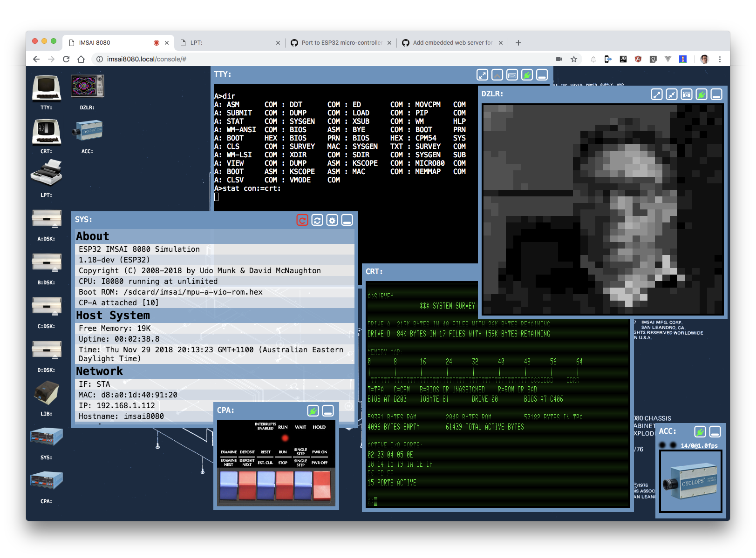Open the gear settings icon in SYS: window
The height and width of the screenshot is (558, 756).
pyautogui.click(x=332, y=220)
